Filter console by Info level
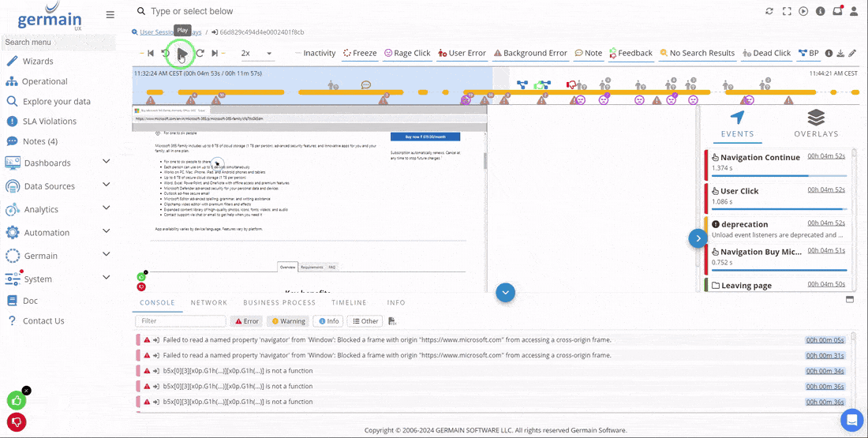Image resolution: width=868 pixels, height=438 pixels. [x=327, y=321]
